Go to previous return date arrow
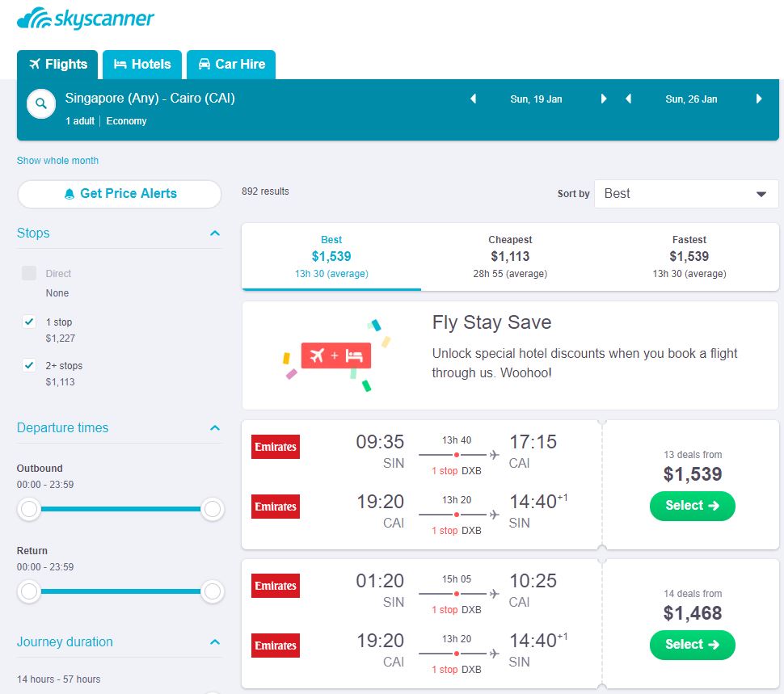Image resolution: width=784 pixels, height=694 pixels. pyautogui.click(x=628, y=99)
